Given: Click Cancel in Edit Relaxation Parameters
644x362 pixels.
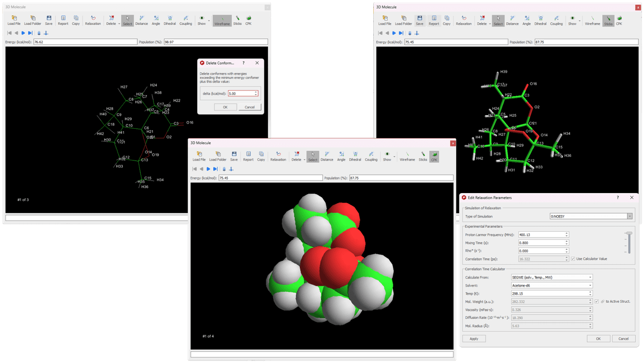Looking at the screenshot, I should (x=624, y=339).
